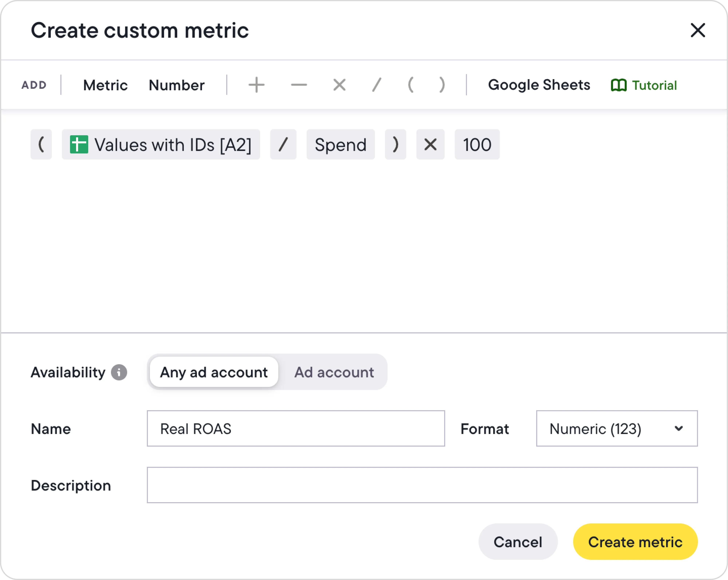Click the Availability info icon

[x=119, y=372]
